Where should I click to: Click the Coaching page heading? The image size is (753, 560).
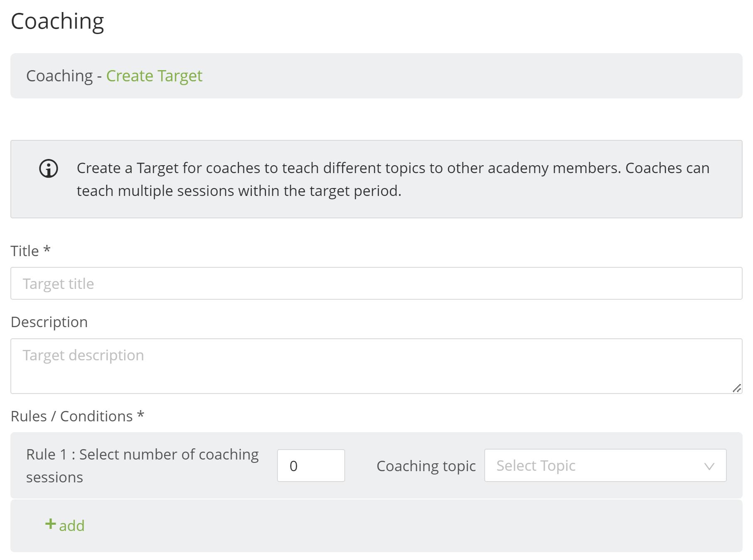(x=57, y=22)
